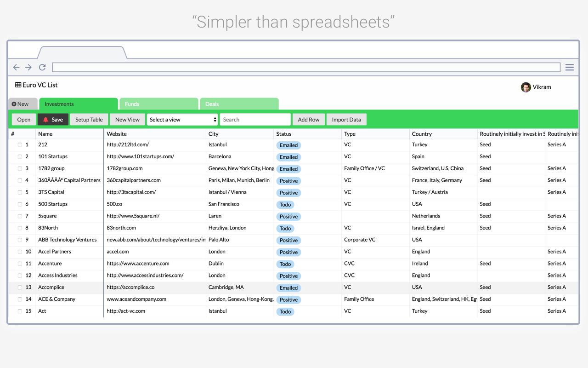This screenshot has height=368, width=588.
Task: Select the browser window tab
Action: (83, 52)
